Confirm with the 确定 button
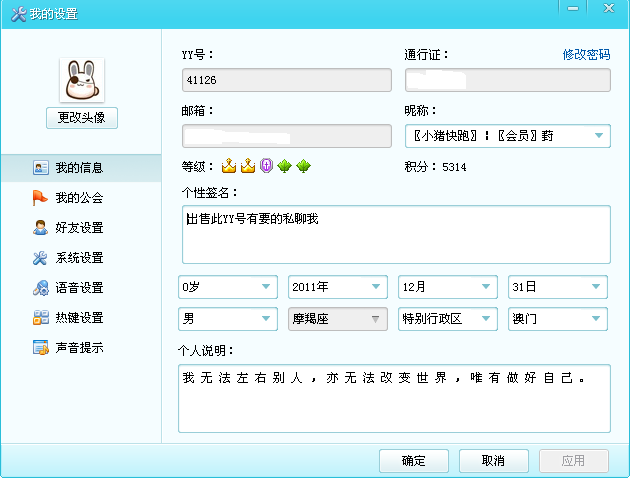The height and width of the screenshot is (478, 630). pos(414,461)
